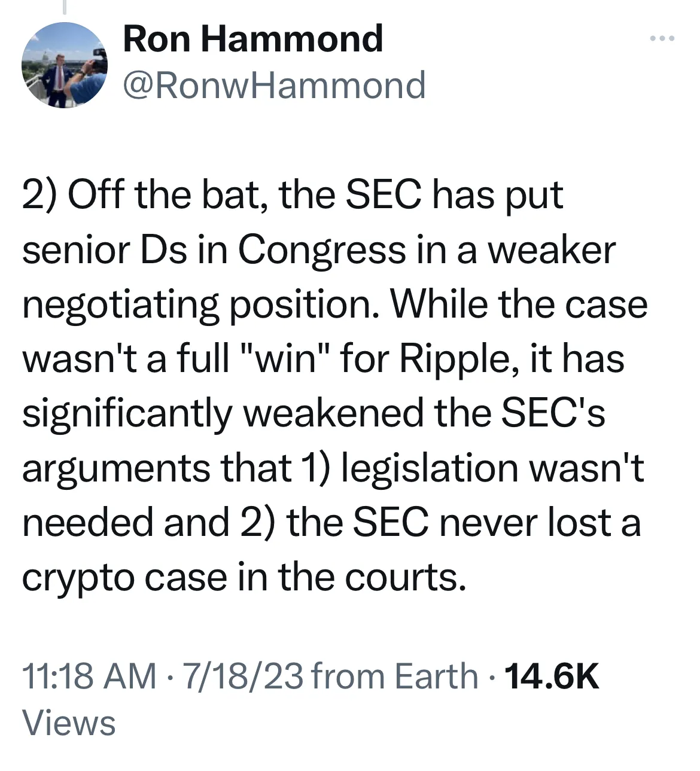Click the avatar showing the Capitol background

63,65
